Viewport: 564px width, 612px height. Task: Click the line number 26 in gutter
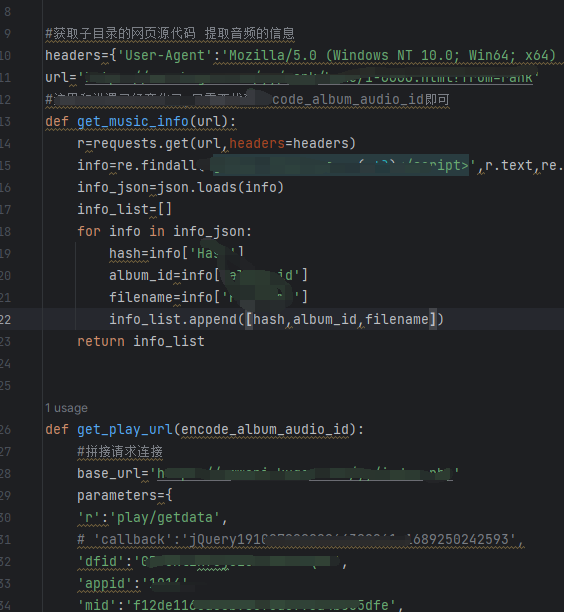pyautogui.click(x=5, y=430)
